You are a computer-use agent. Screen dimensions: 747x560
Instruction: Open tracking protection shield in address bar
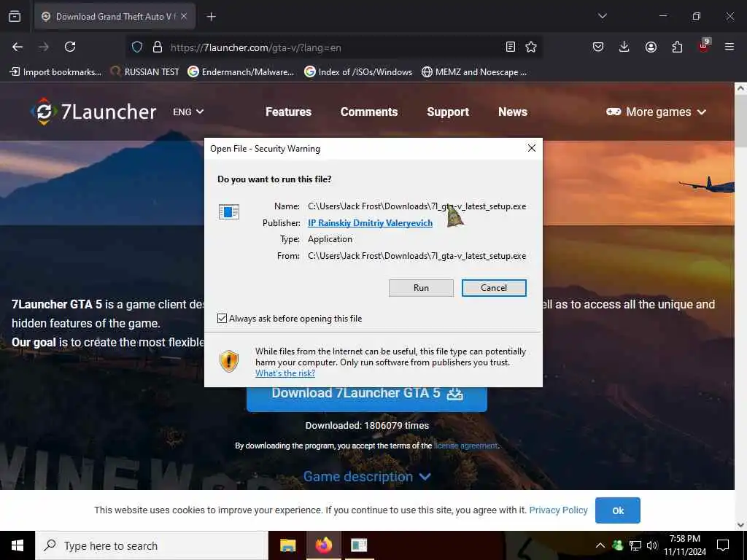click(137, 47)
